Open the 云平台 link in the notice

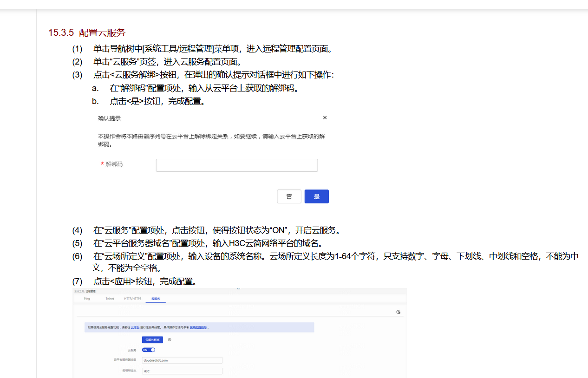[135, 327]
